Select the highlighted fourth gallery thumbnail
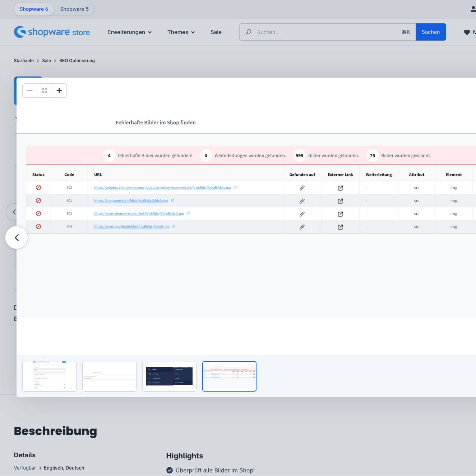 point(229,376)
